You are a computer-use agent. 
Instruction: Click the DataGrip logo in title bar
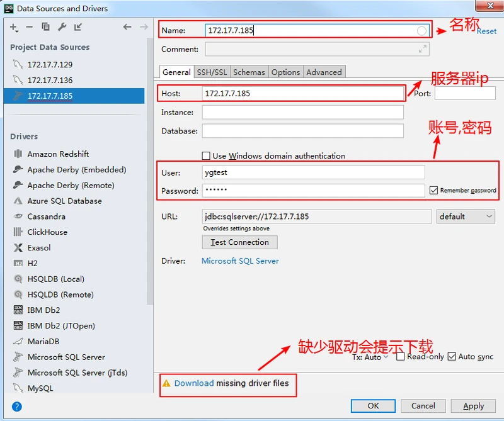(x=9, y=8)
